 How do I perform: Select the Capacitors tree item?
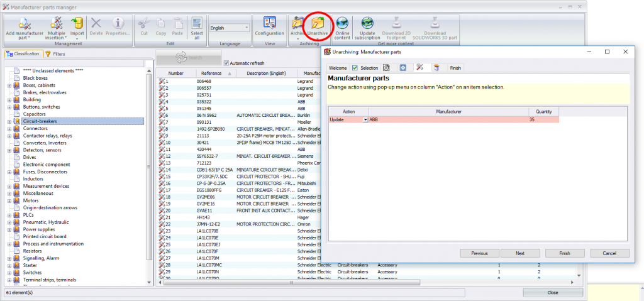(x=34, y=114)
